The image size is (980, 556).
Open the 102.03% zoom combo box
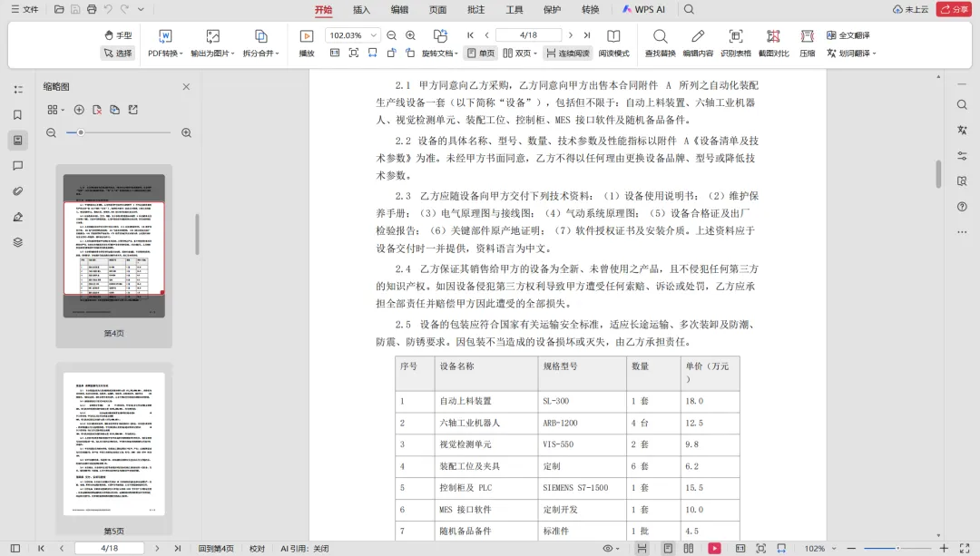pos(352,35)
